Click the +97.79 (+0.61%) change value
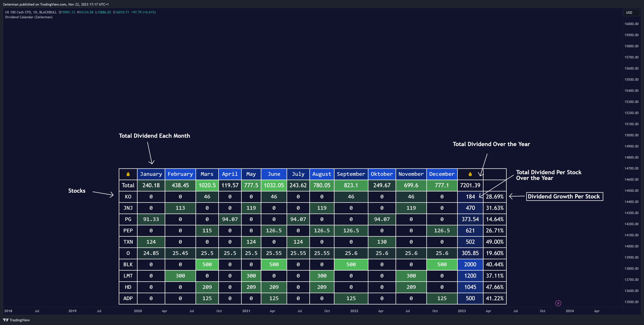The image size is (644, 325). point(143,12)
